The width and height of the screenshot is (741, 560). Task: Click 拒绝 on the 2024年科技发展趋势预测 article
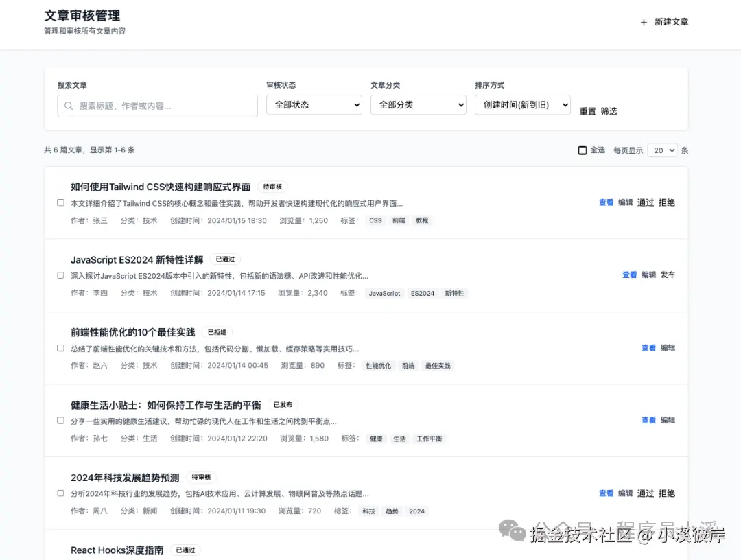pos(666,493)
